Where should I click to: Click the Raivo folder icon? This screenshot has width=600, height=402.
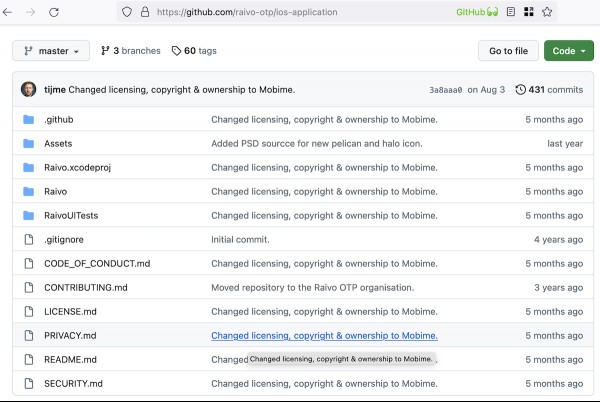28,191
